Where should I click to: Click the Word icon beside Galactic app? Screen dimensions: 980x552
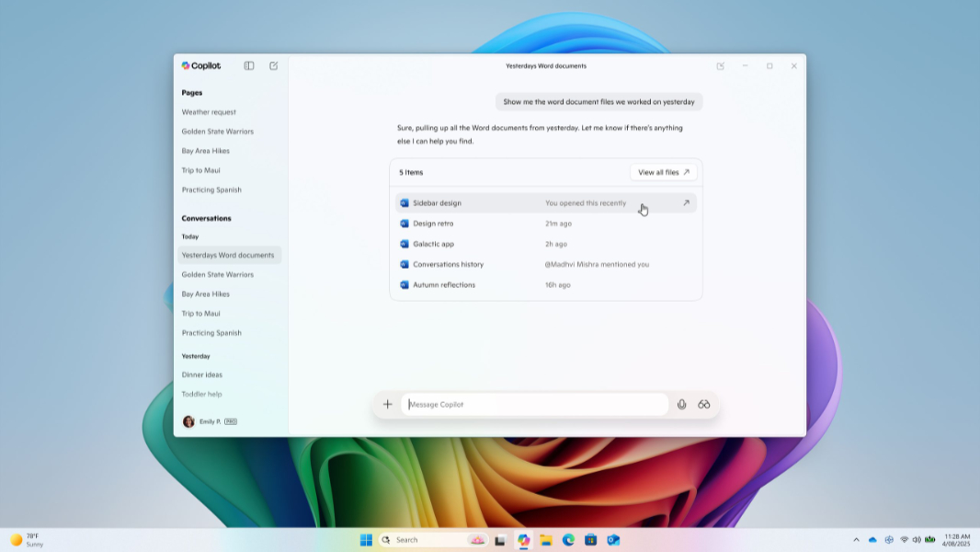(404, 244)
